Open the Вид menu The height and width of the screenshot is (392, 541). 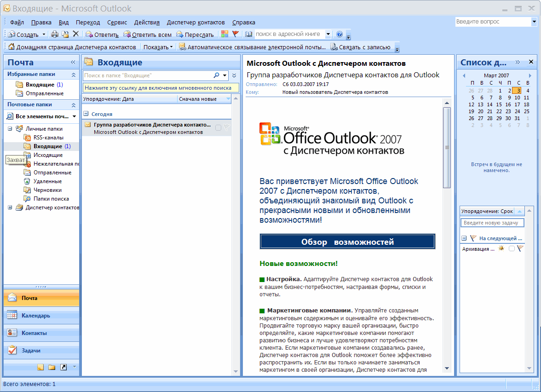pos(63,23)
